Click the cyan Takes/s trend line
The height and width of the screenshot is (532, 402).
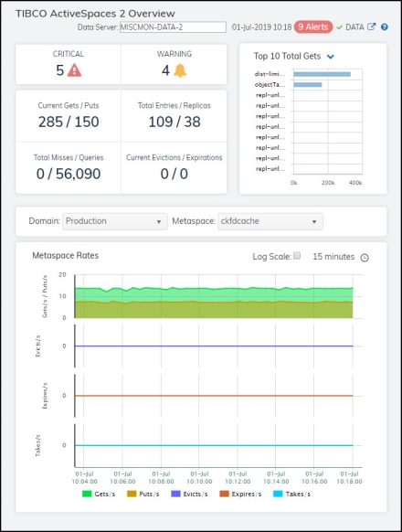[214, 445]
